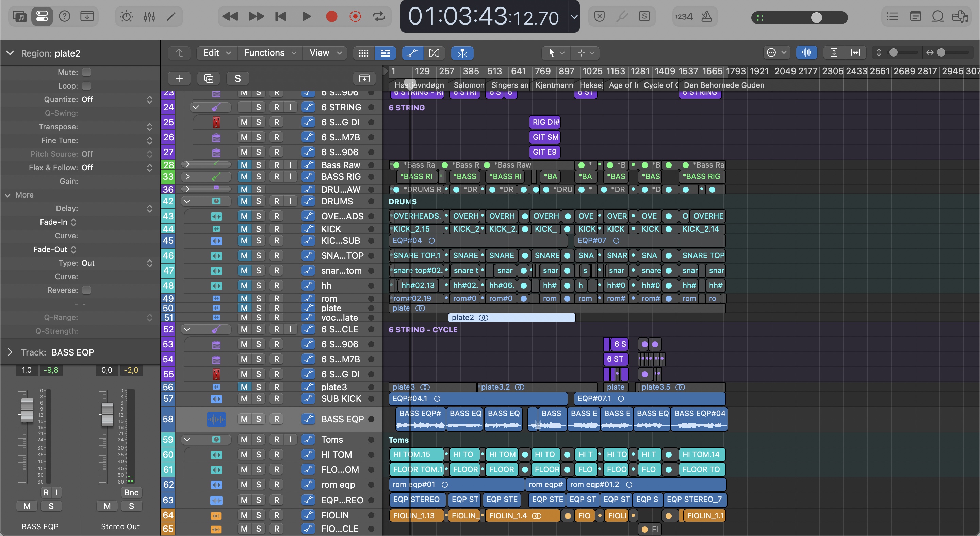The height and width of the screenshot is (536, 980).
Task: Click the duplicate track button
Action: [209, 78]
